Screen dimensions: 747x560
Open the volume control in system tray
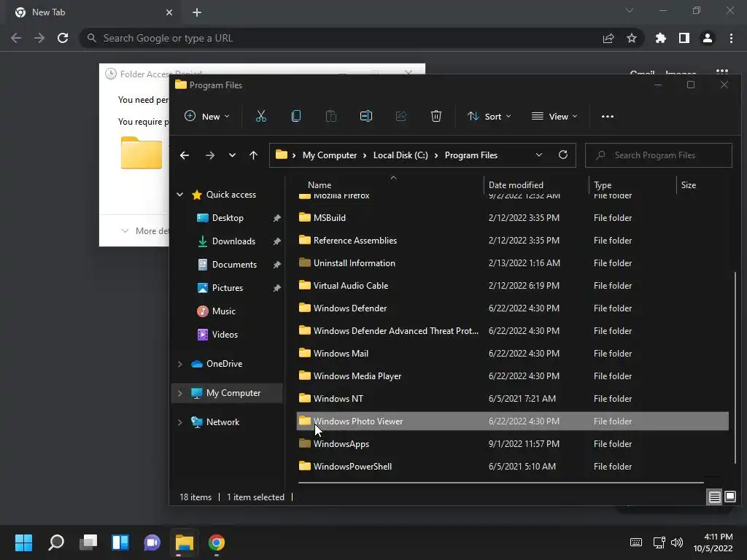click(676, 542)
